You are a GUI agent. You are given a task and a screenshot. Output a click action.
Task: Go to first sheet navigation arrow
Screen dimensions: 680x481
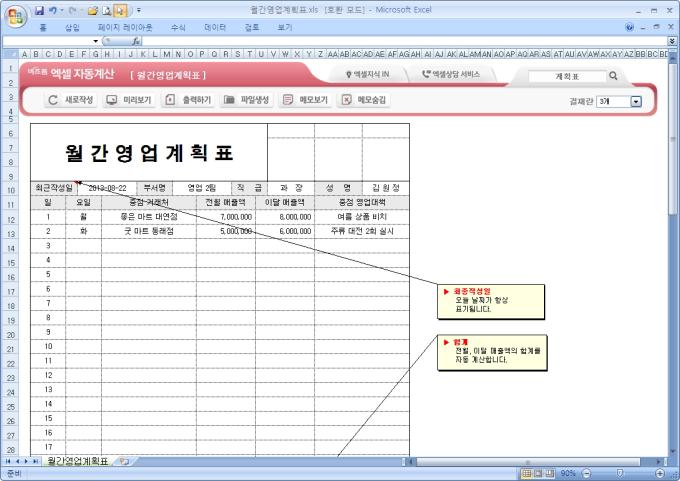pyautogui.click(x=8, y=461)
